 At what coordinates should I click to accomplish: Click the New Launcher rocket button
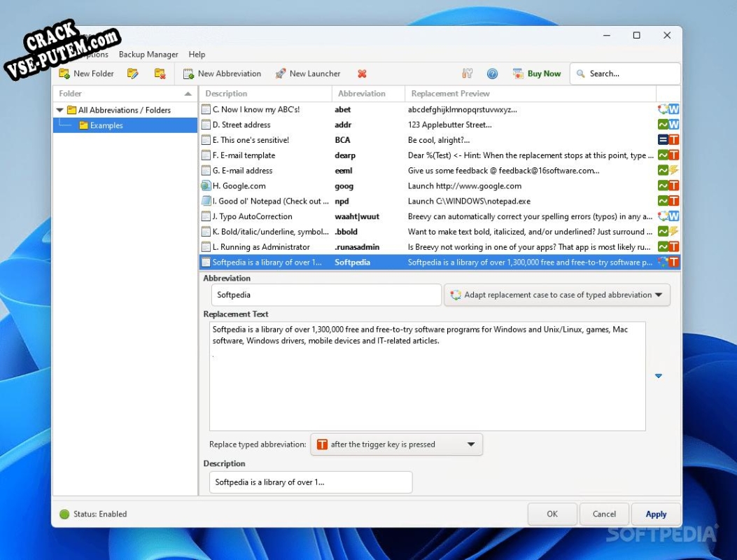point(308,73)
